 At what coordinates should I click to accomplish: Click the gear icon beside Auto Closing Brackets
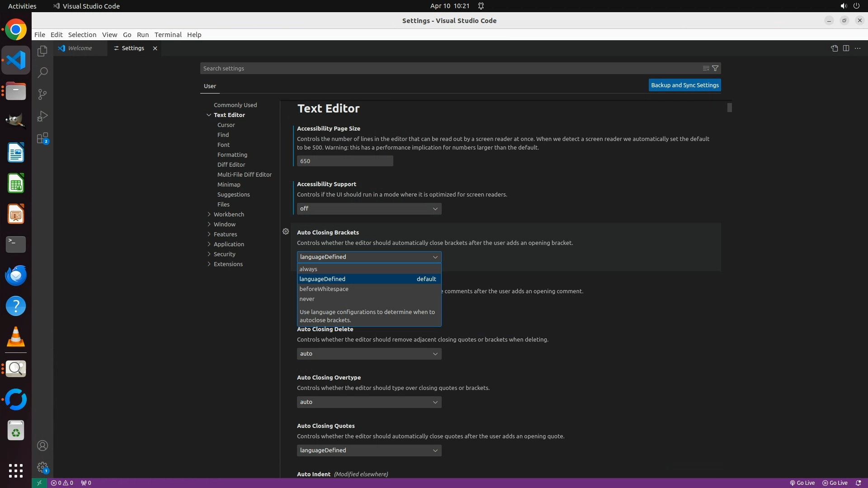click(286, 231)
